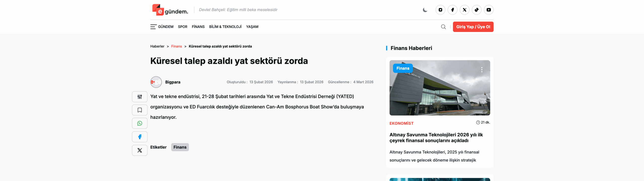Screen dimensions: 644x181
Task: Open the Instagram page from the header
Action: click(x=440, y=10)
